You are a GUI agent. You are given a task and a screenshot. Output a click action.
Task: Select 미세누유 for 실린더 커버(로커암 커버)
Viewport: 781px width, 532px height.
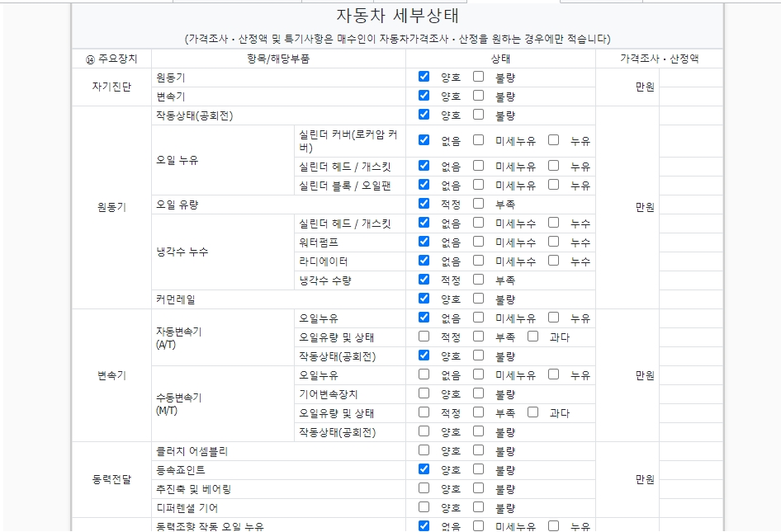pos(478,140)
